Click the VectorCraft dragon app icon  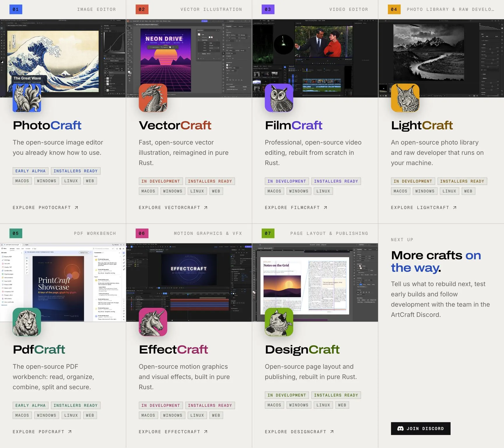click(153, 98)
